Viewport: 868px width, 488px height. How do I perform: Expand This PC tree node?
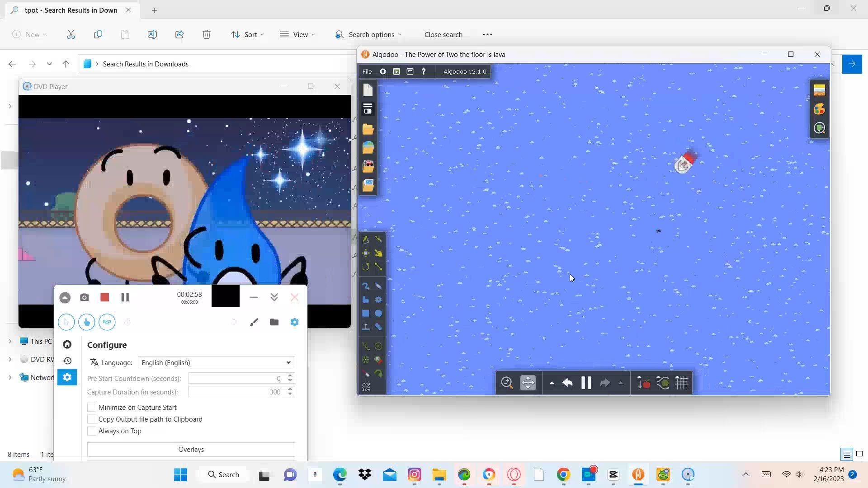10,342
